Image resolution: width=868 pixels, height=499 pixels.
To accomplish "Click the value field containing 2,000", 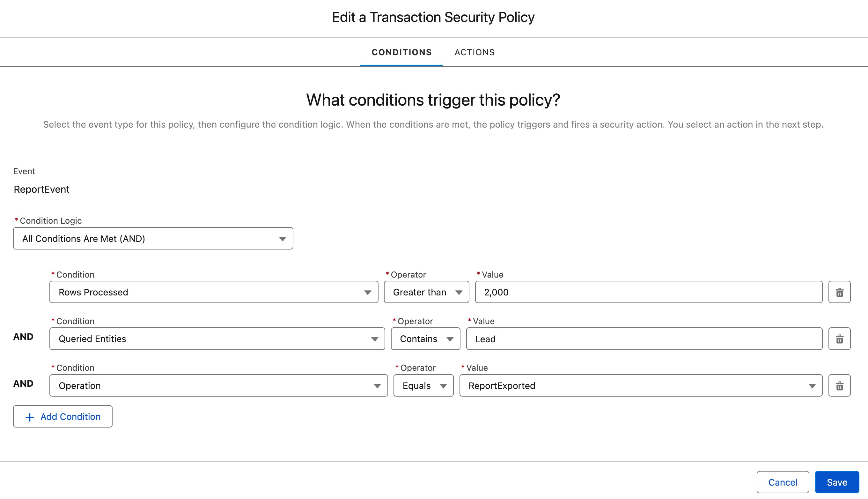I will (648, 292).
